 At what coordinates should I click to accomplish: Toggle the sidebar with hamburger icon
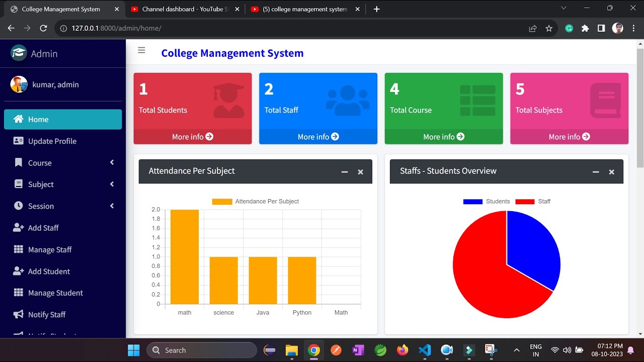click(141, 50)
